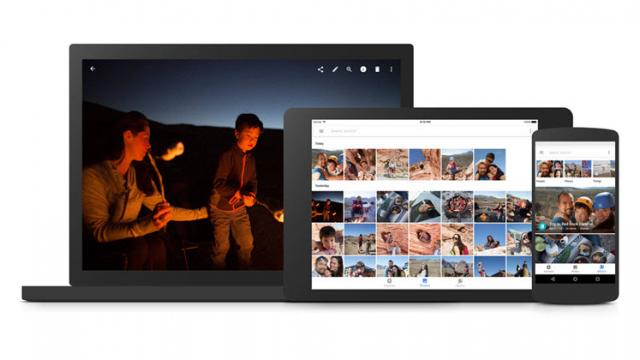Screen dimensions: 640x360
Task: Open the hamburger menu on the tablet
Action: coord(321,131)
